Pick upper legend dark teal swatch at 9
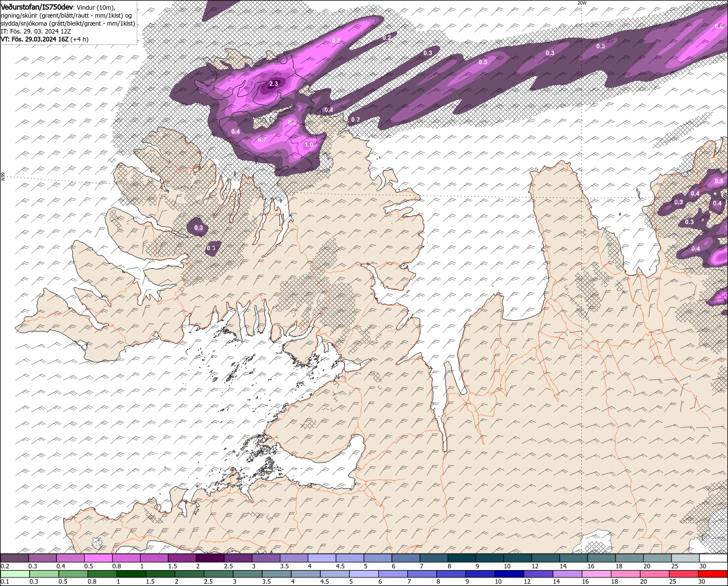 coord(490,558)
